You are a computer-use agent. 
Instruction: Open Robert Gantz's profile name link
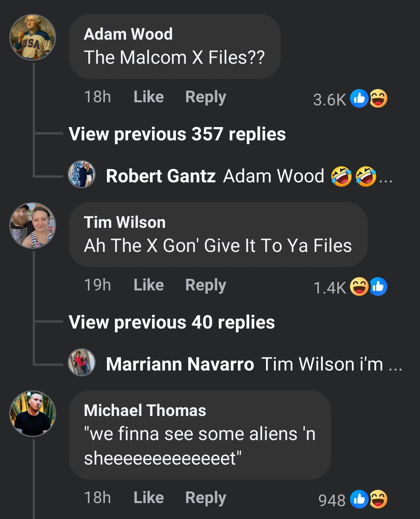(x=161, y=176)
